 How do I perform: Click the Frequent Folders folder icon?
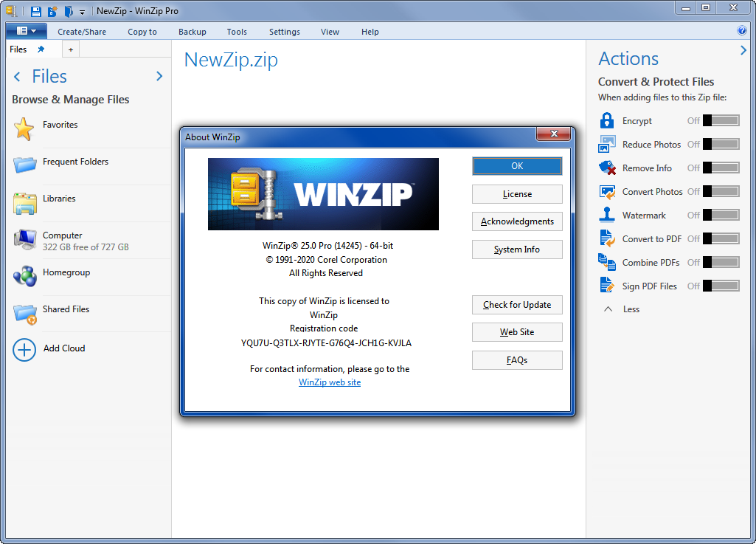click(25, 165)
